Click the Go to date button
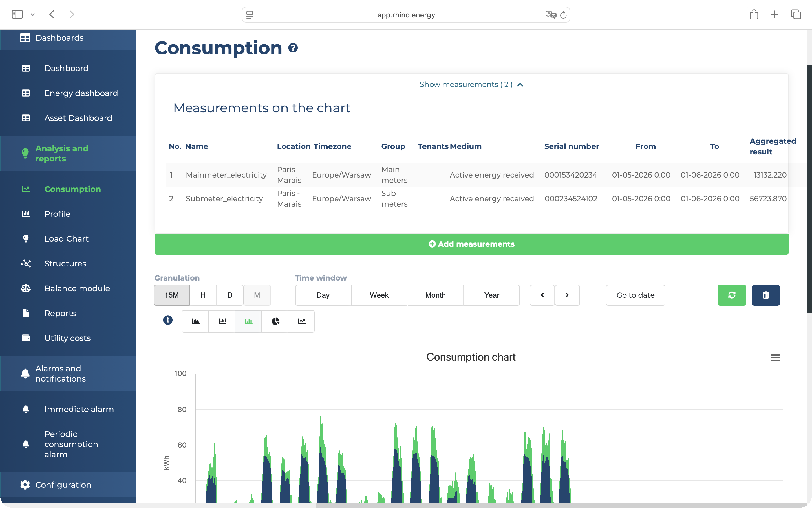Viewport: 812px width, 508px height. click(636, 295)
